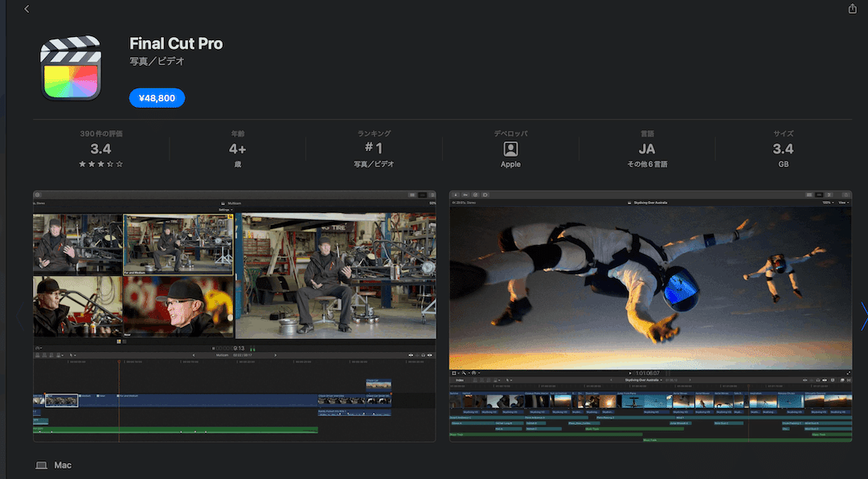View the 3.4 GB size info
868x479 pixels.
pyautogui.click(x=783, y=149)
